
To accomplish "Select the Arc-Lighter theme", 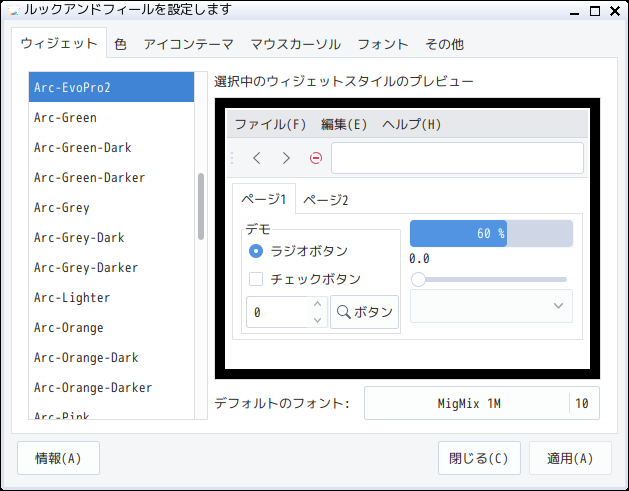I will tap(112, 298).
